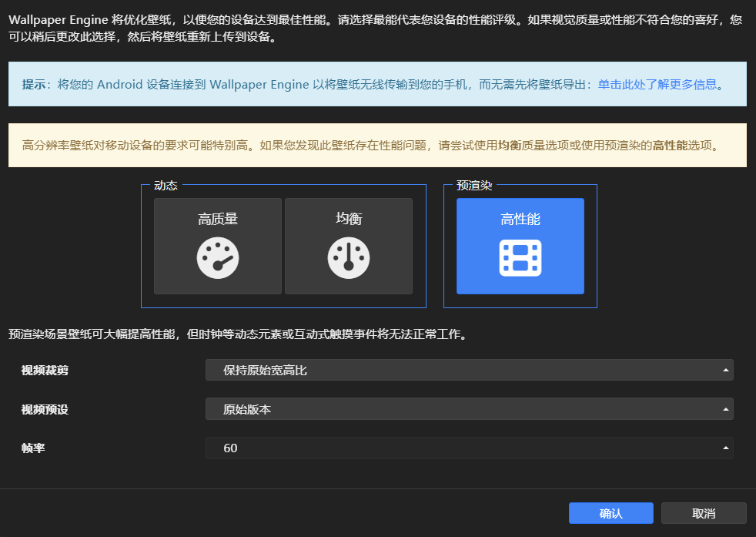The width and height of the screenshot is (756, 537).
Task: Click the gauge icon on the 均衡 tile
Action: (349, 258)
